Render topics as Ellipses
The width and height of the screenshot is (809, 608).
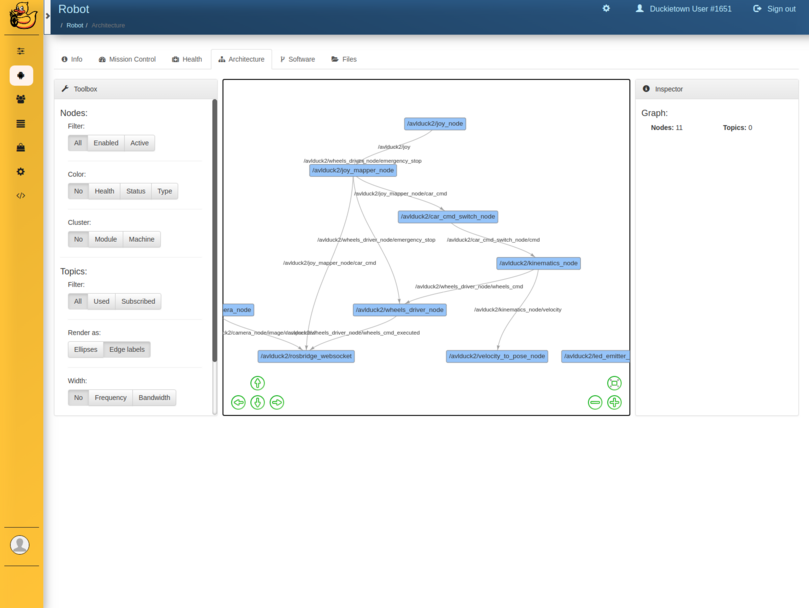point(86,349)
